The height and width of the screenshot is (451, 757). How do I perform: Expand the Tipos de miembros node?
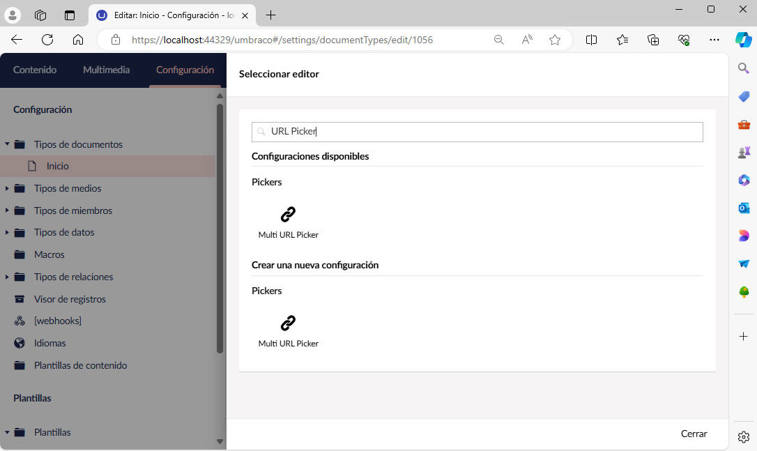[7, 211]
